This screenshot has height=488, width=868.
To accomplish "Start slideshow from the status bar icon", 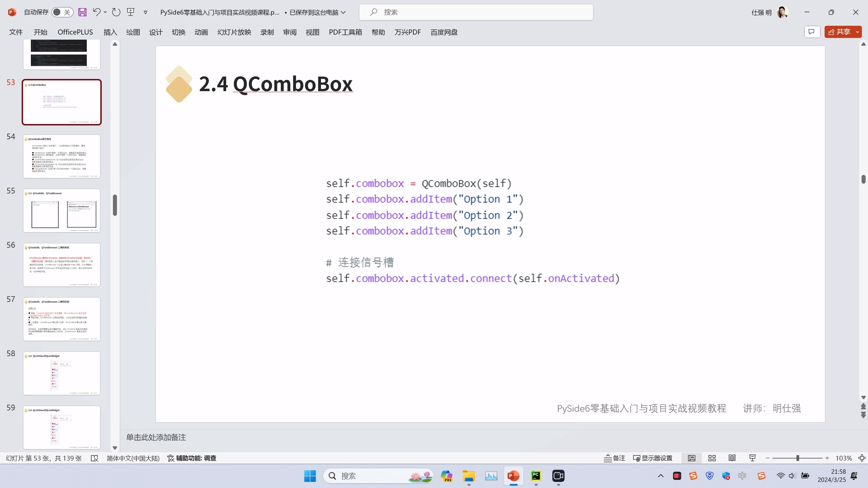I will [752, 458].
